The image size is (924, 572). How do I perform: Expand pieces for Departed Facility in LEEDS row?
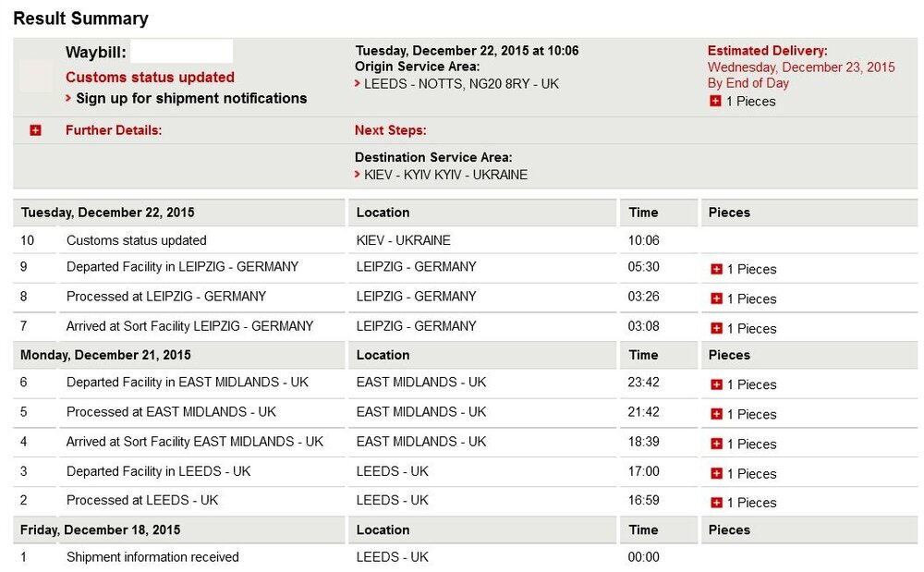click(715, 473)
